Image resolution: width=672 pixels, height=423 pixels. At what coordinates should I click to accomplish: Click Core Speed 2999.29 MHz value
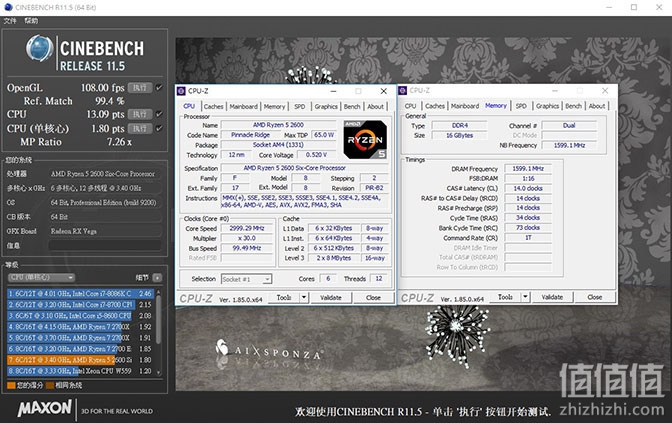[247, 228]
